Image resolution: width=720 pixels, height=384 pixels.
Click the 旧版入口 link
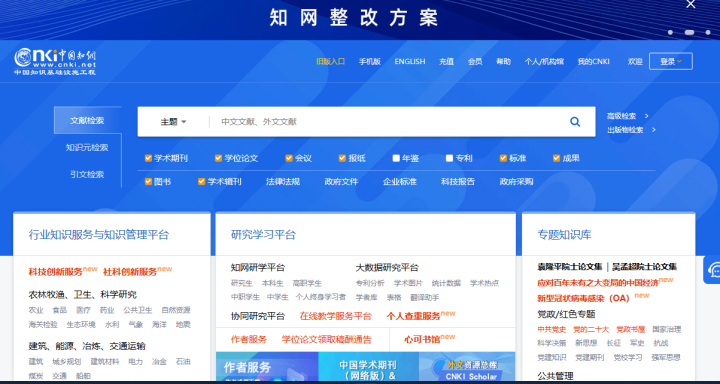[331, 62]
